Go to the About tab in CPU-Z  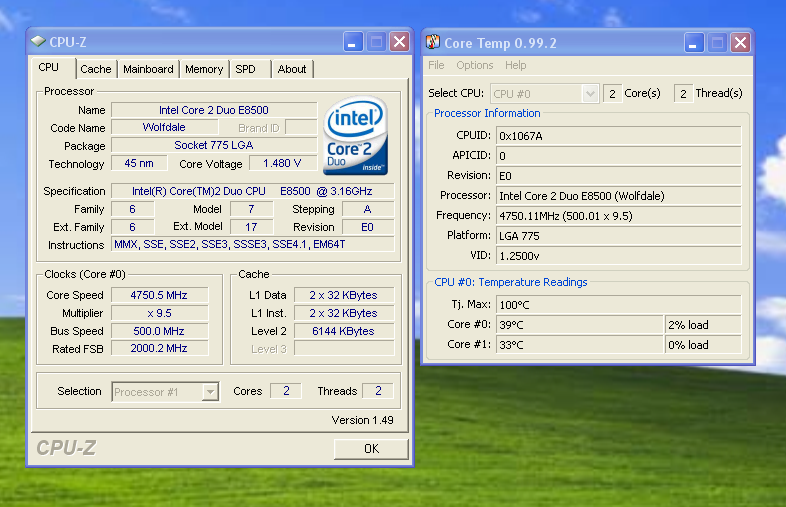tap(292, 69)
